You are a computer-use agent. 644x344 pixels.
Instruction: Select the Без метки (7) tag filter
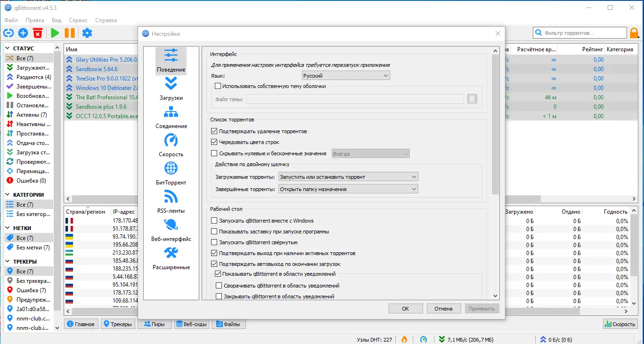(x=28, y=248)
